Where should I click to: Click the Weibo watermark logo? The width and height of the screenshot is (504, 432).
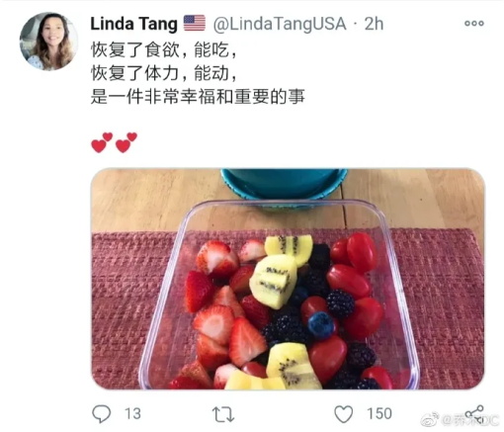click(430, 419)
